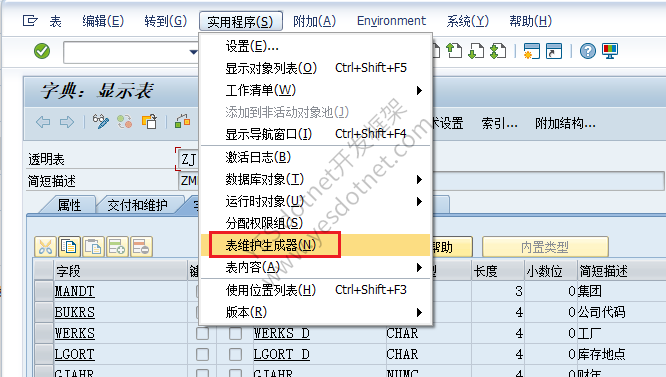Image resolution: width=666 pixels, height=377 pixels.
Task: Click the 索引... button
Action: [x=500, y=124]
